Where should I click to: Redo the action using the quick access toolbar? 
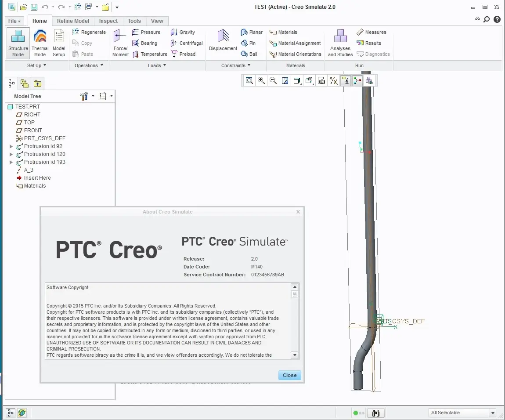(x=61, y=7)
